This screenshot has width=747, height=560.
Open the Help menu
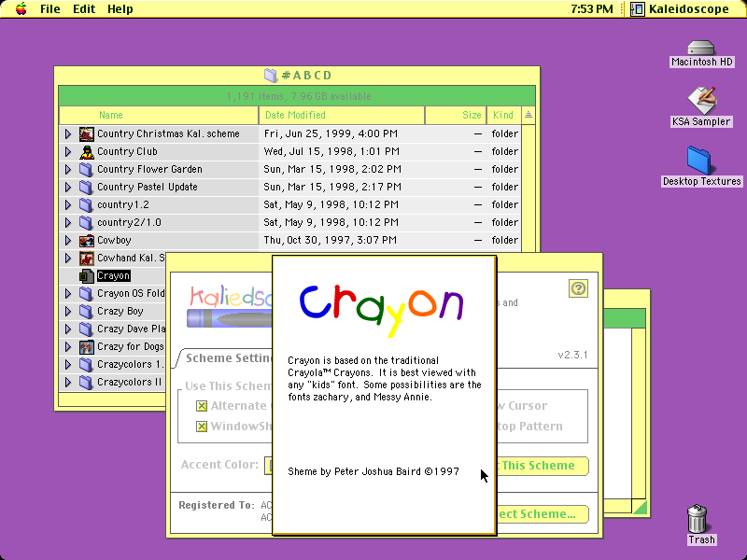pyautogui.click(x=120, y=9)
